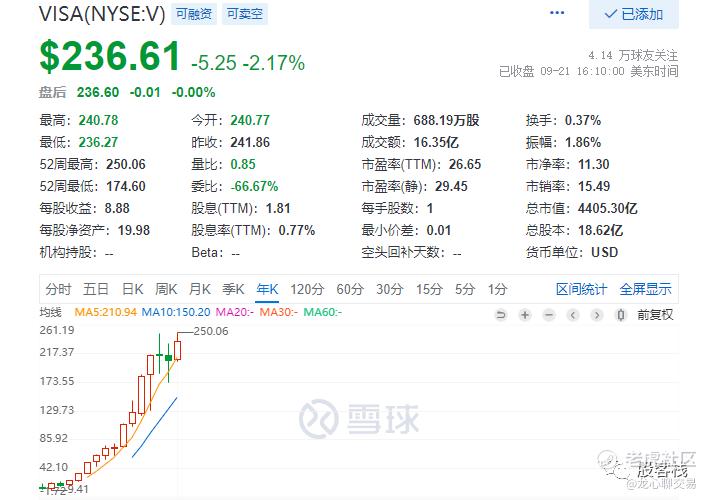The width and height of the screenshot is (710, 500).
Task: Switch to the 1分 chart tab
Action: point(497,289)
